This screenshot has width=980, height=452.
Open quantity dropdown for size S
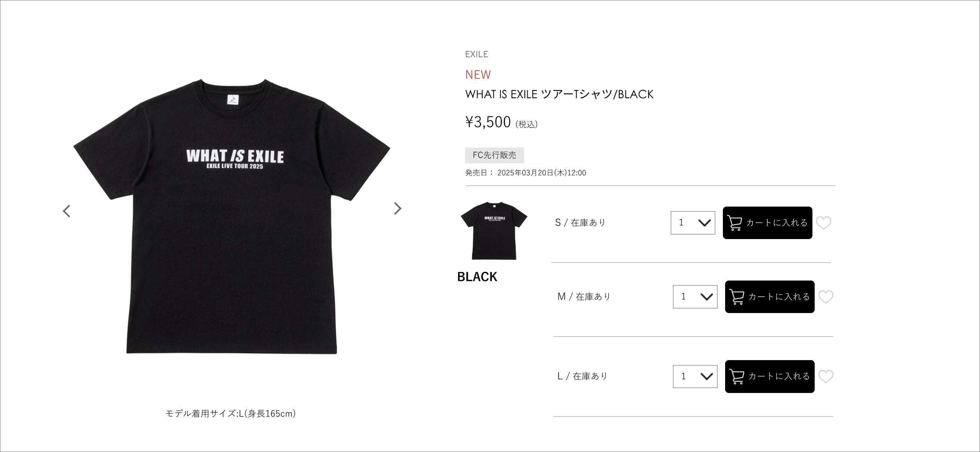coord(693,223)
